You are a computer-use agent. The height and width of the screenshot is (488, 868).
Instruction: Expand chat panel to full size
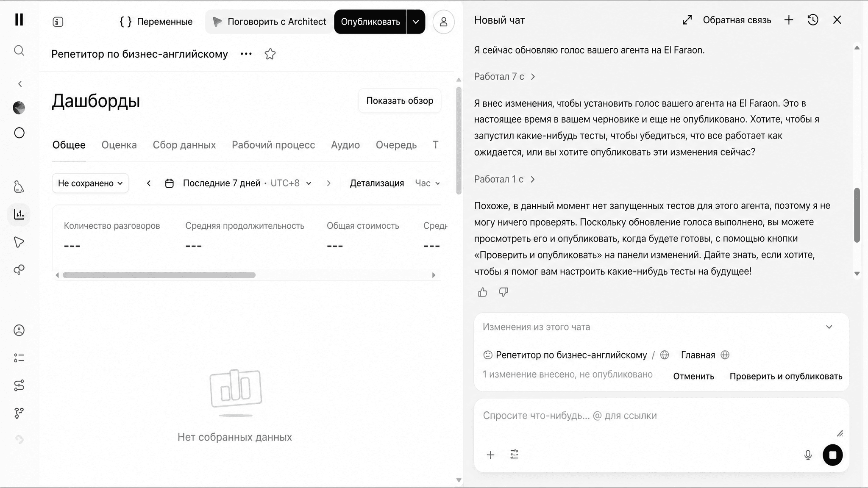point(687,20)
